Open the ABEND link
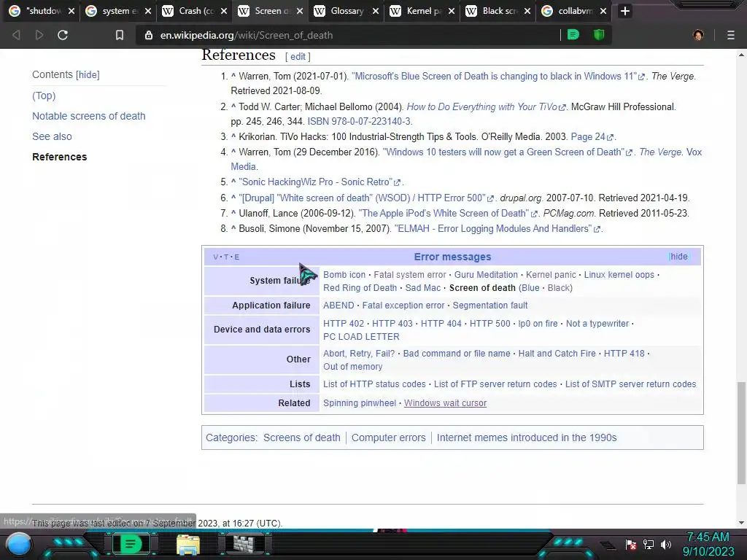 tap(338, 306)
